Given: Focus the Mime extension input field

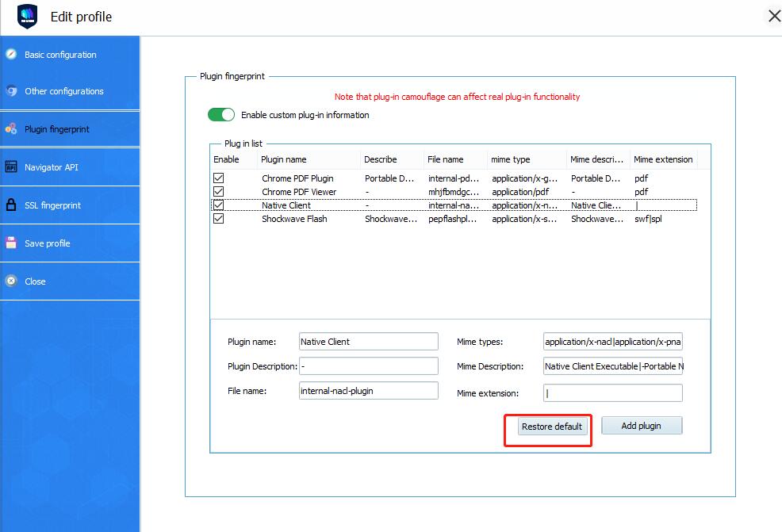Looking at the screenshot, I should (612, 393).
